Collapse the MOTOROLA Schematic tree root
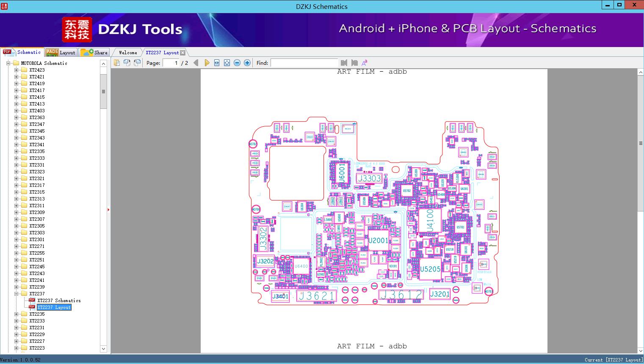This screenshot has height=364, width=644. pos(8,63)
